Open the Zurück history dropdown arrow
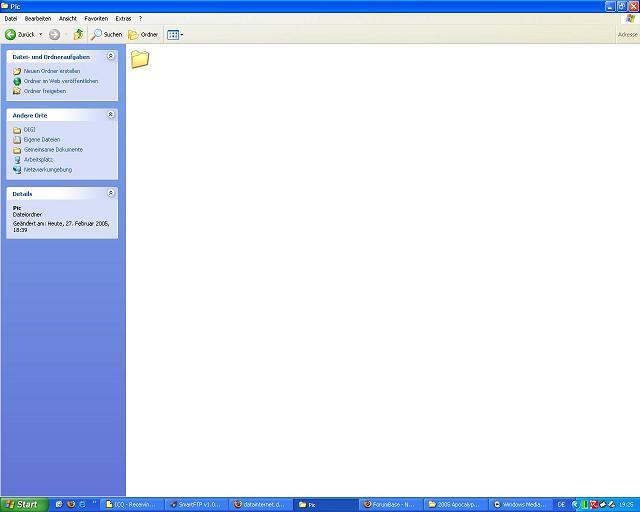The image size is (640, 512). click(x=40, y=35)
